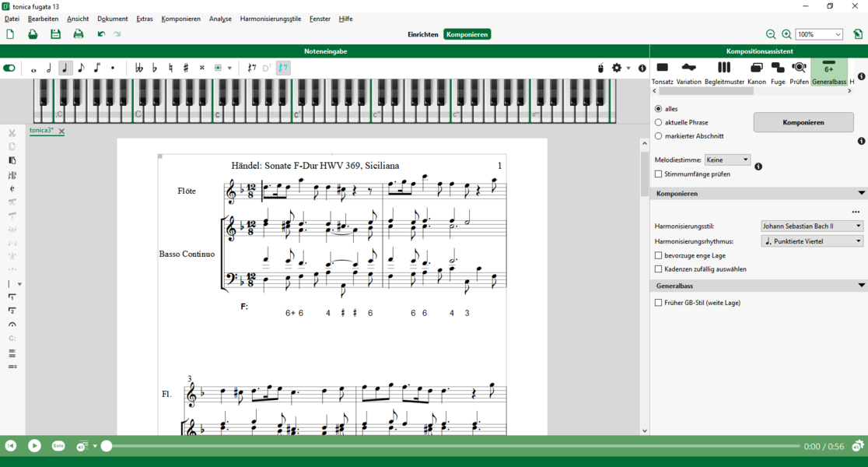868x467 pixels.
Task: Save the document via floppy disk icon
Action: pyautogui.click(x=55, y=34)
